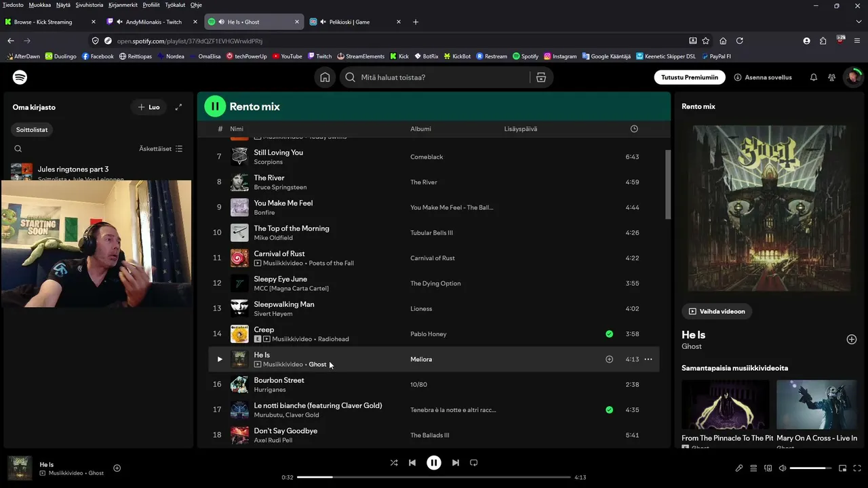Pause playback from the bottom player bar
Image resolution: width=868 pixels, height=488 pixels.
point(434,463)
